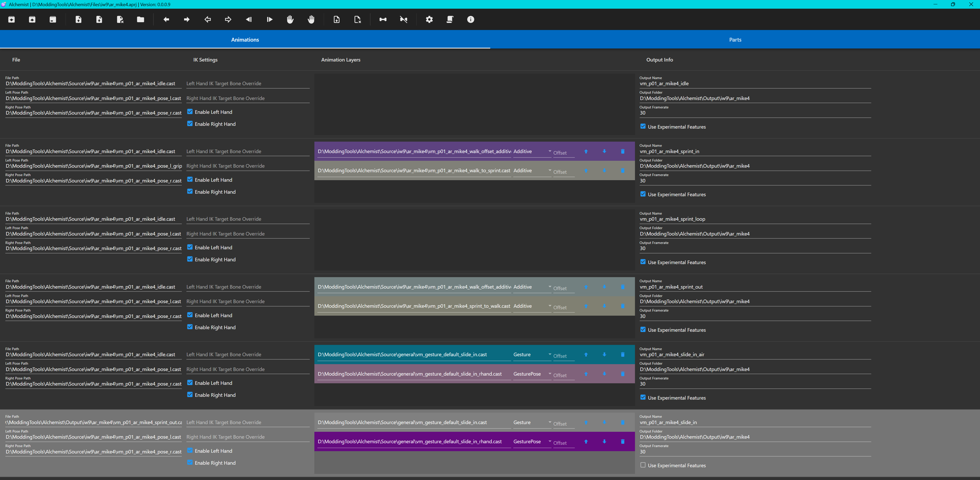Click the crossed-out bone toolbar icon
The image size is (980, 480).
click(404, 19)
